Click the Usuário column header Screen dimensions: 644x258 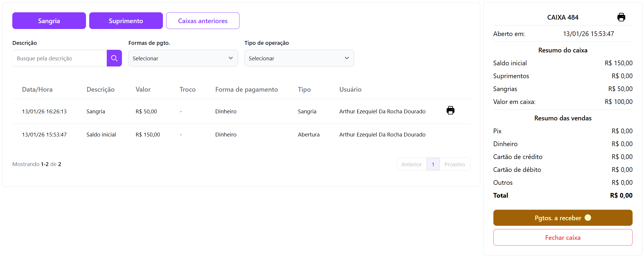(350, 90)
